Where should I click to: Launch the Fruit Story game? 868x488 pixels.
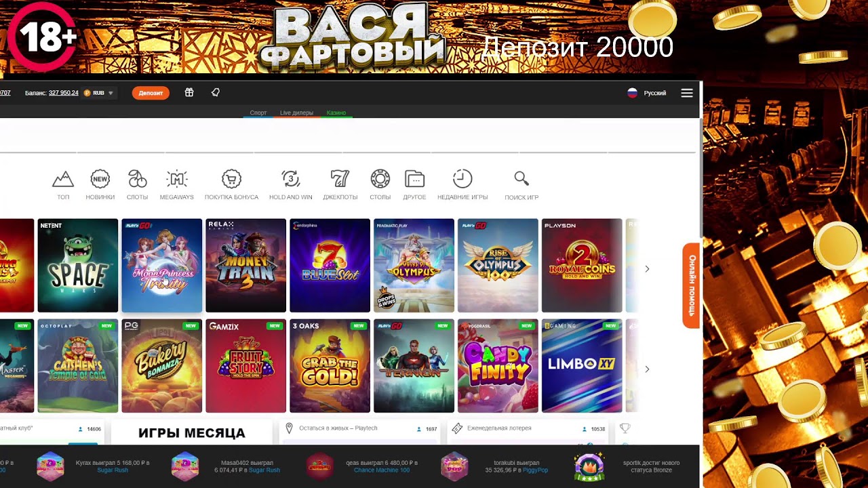(x=246, y=366)
